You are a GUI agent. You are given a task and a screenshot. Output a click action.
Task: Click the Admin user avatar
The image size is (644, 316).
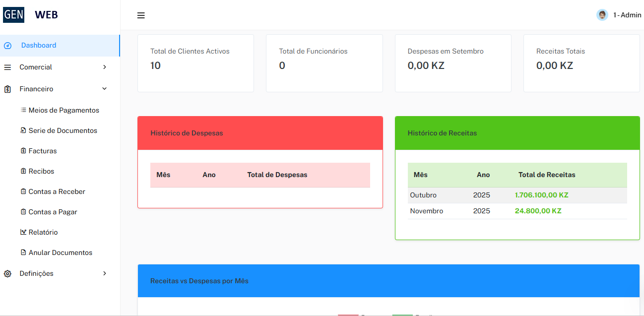[x=602, y=15]
